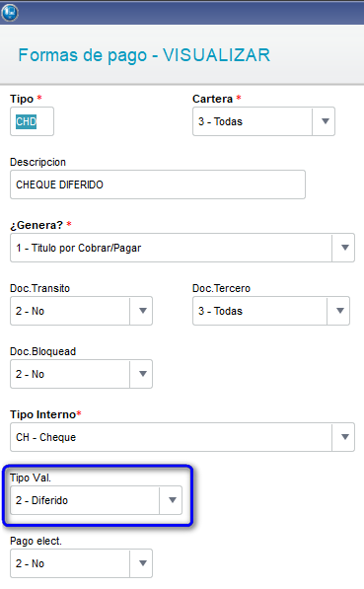Click the Formas de pago - VISUALIZAR heading
364x589 pixels.
[144, 55]
